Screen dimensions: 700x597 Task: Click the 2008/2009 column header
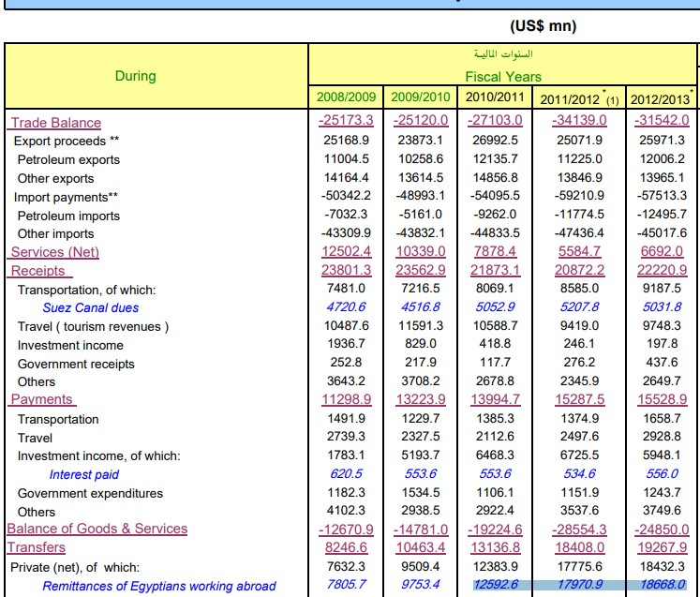[346, 97]
